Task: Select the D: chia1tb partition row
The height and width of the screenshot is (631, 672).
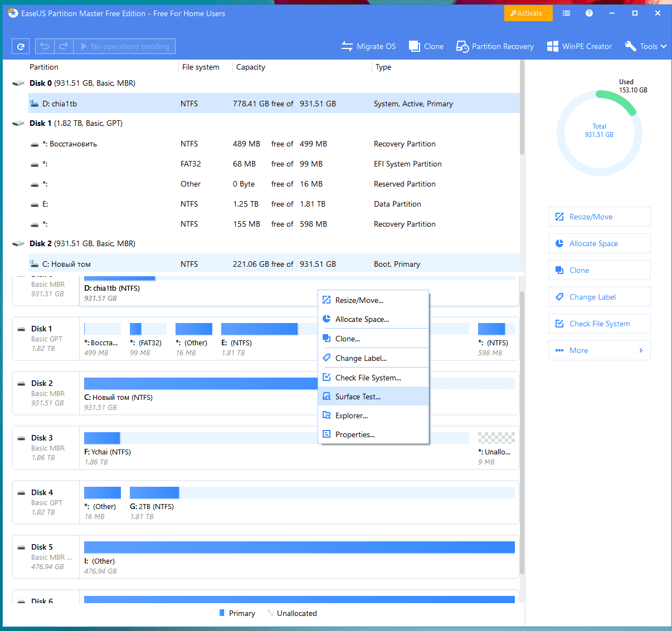Action: 274,104
